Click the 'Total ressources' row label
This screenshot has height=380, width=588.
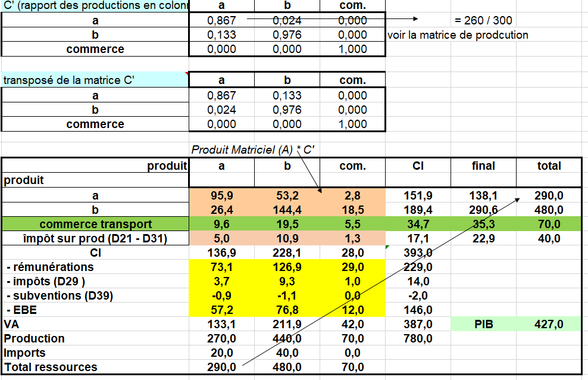pyautogui.click(x=50, y=367)
